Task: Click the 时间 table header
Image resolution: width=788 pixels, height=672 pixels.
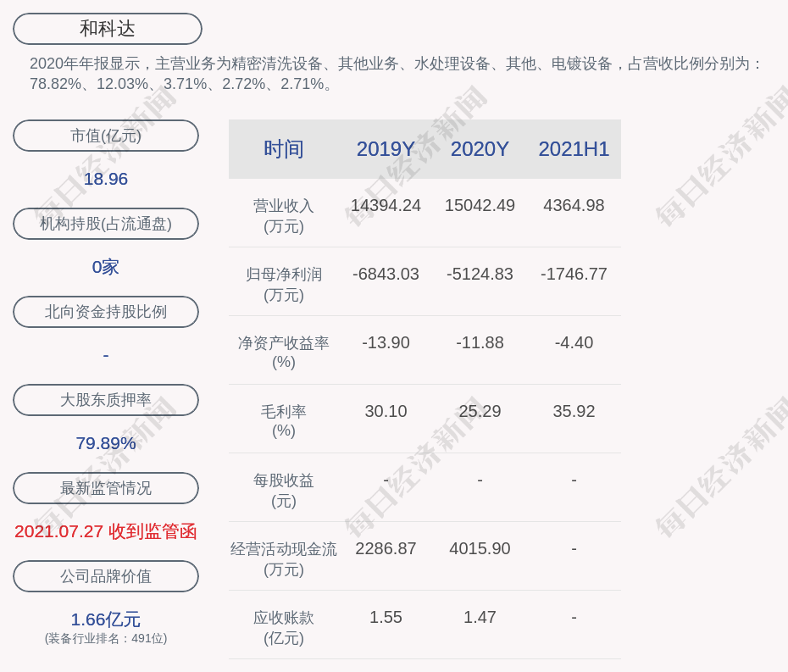Action: (284, 149)
